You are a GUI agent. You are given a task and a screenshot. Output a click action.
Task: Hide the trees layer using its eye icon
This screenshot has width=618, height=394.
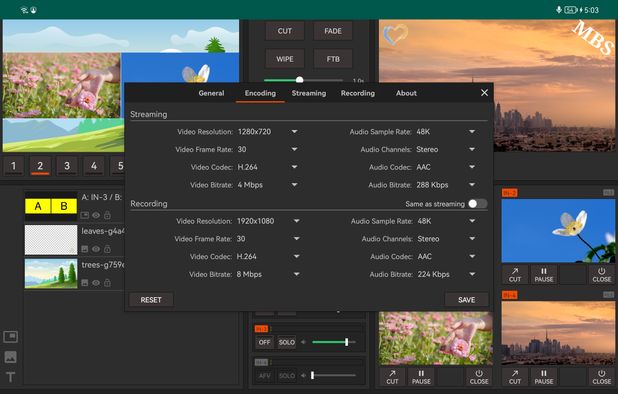[96, 282]
